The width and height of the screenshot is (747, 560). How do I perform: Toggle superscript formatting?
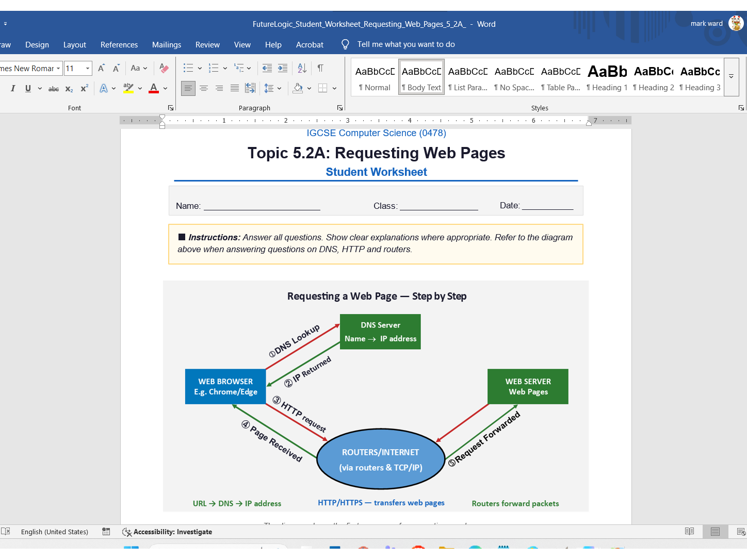pos(84,88)
